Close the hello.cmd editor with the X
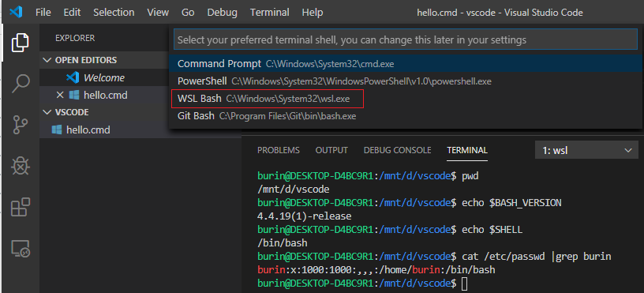 tap(60, 96)
